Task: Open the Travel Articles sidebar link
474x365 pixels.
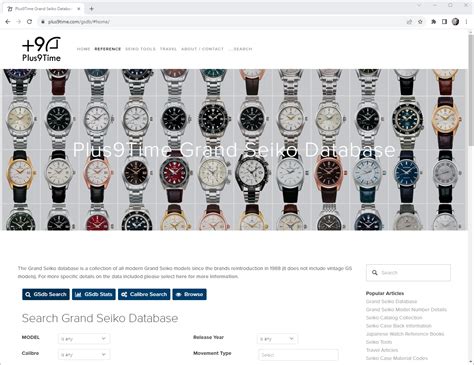Action: click(382, 350)
